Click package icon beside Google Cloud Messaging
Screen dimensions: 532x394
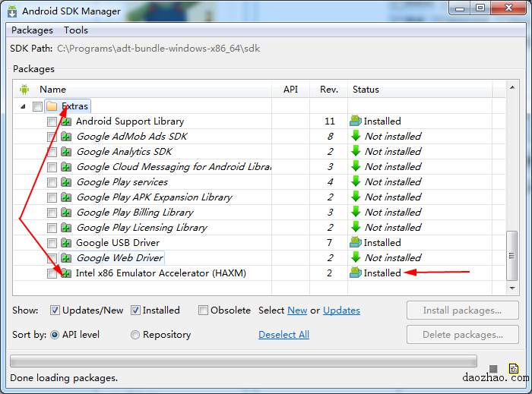[x=66, y=167]
